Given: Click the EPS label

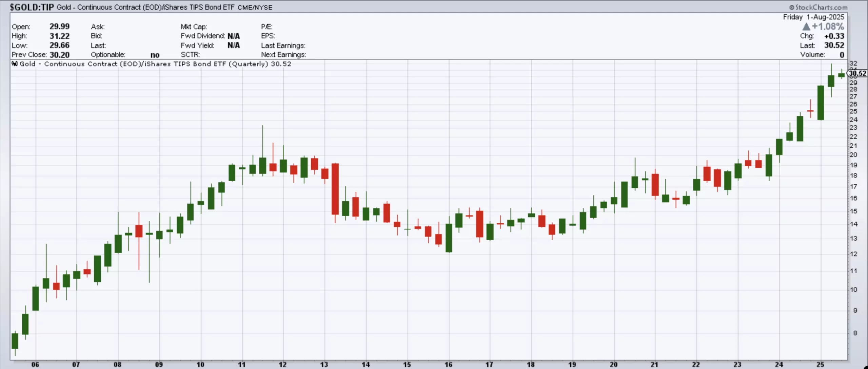Looking at the screenshot, I should click(268, 36).
